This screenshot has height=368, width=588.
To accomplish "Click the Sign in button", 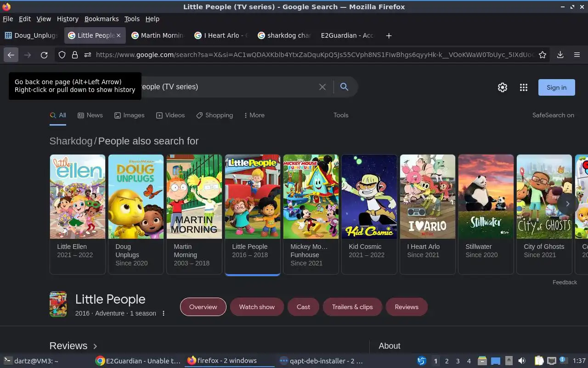I will 556,87.
